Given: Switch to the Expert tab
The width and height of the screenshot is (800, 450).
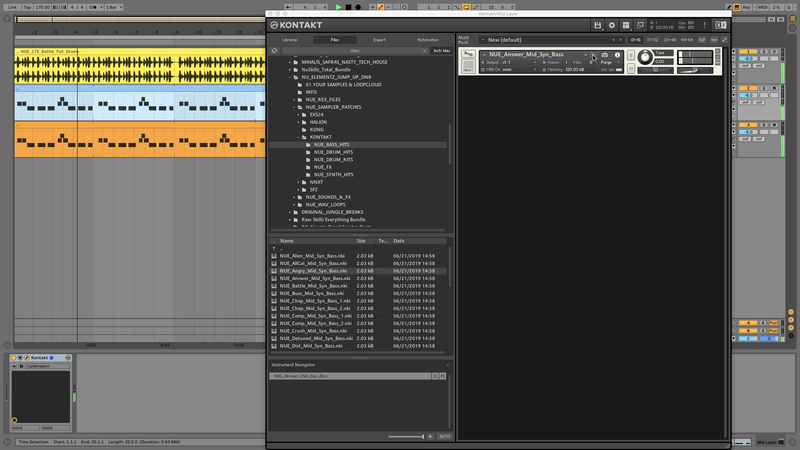Looking at the screenshot, I should point(379,40).
